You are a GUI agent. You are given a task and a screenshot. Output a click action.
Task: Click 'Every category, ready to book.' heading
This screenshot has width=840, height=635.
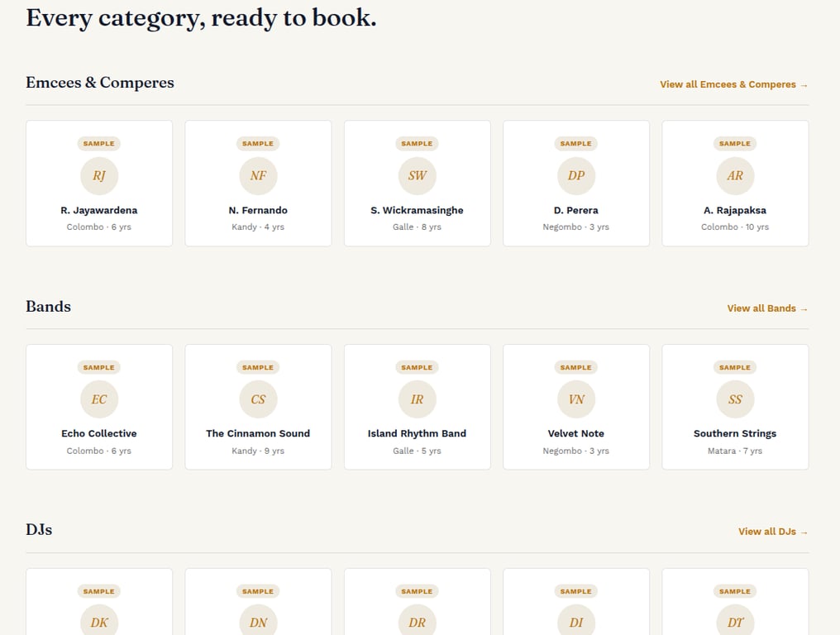(202, 18)
